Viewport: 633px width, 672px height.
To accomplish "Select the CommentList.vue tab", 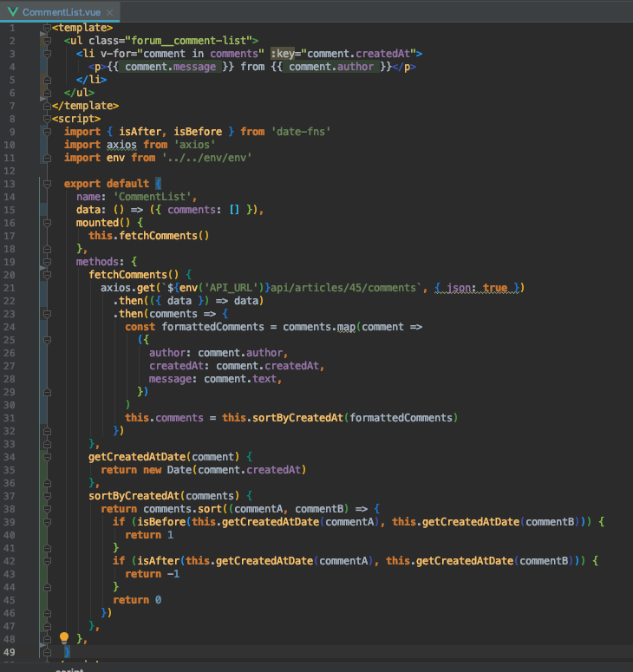I will coord(59,11).
